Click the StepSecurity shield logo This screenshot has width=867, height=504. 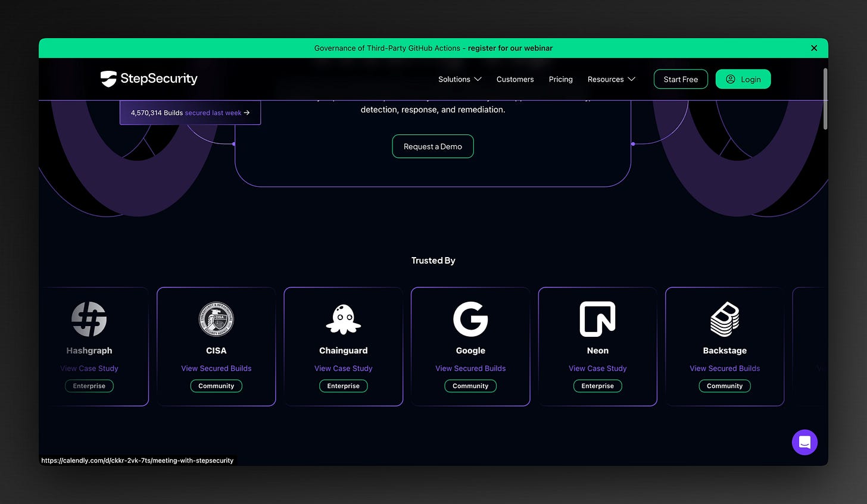click(108, 79)
